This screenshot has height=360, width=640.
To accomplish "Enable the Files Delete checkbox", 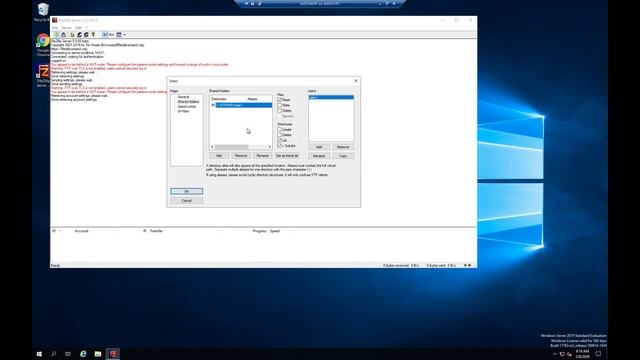I will (280, 111).
